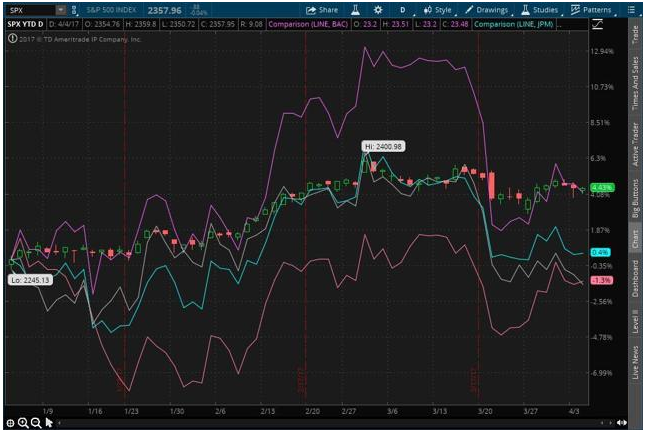Change the D timeframe selector
645x431 pixels.
[402, 9]
